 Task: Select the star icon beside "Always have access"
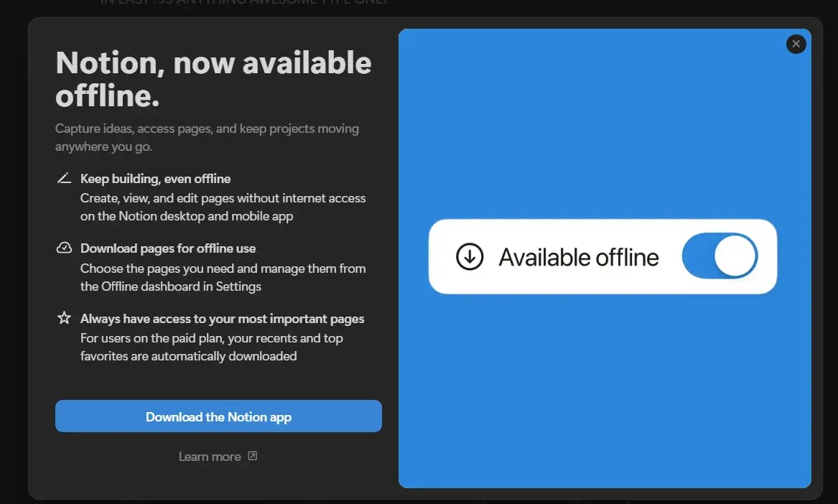pos(63,317)
